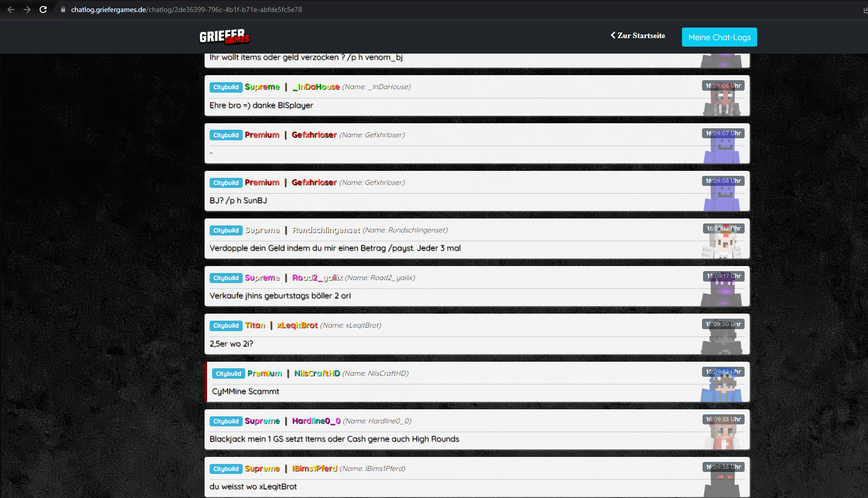Click the padlock site info icon
Image resolution: width=868 pixels, height=498 pixels.
(63, 10)
